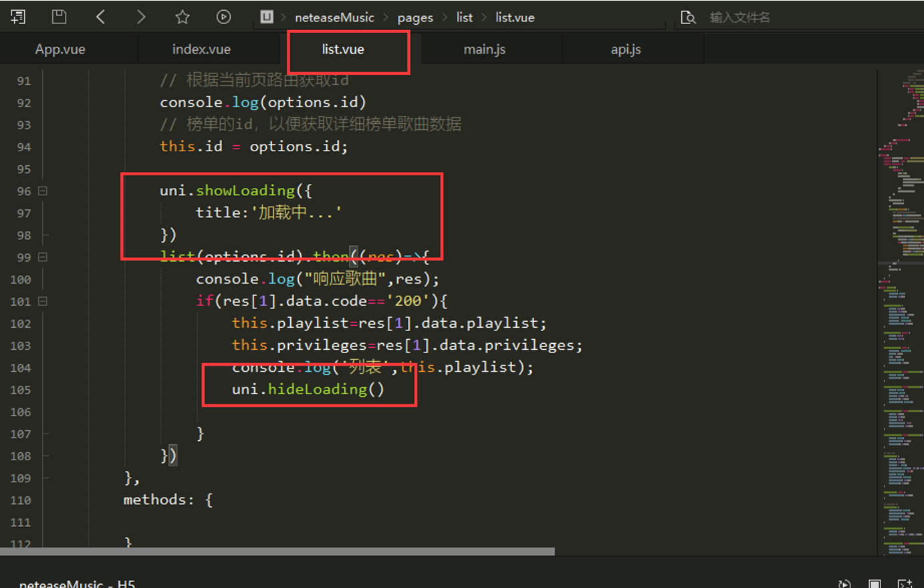Image resolution: width=924 pixels, height=588 pixels.
Task: Switch to the main.js tab
Action: point(485,50)
